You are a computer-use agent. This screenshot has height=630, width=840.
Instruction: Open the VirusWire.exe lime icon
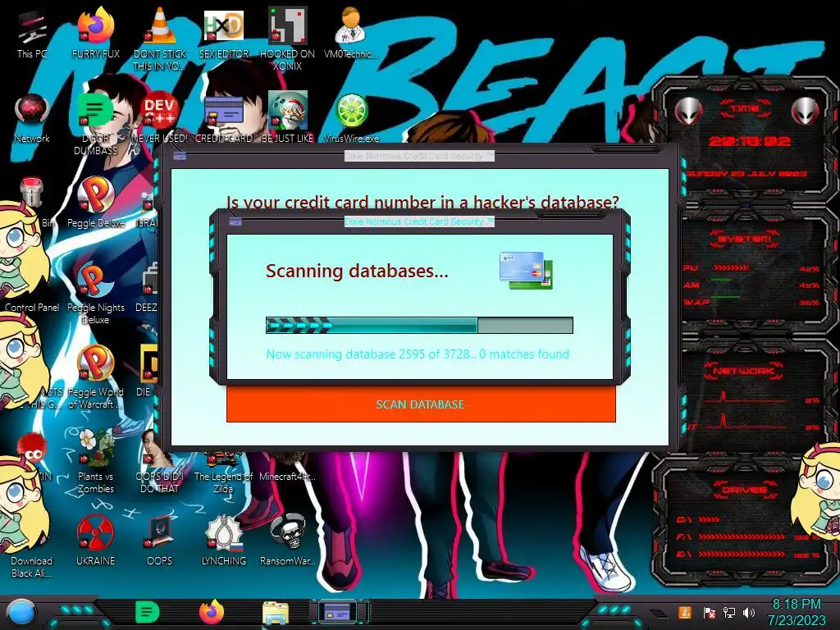(x=351, y=119)
